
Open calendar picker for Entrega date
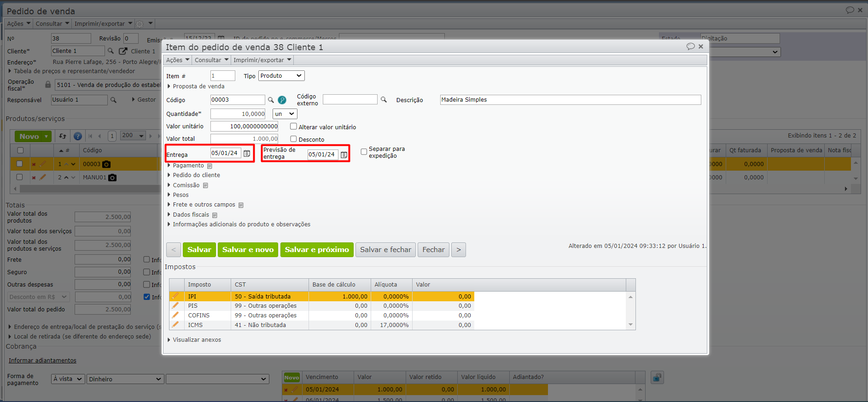pos(247,154)
